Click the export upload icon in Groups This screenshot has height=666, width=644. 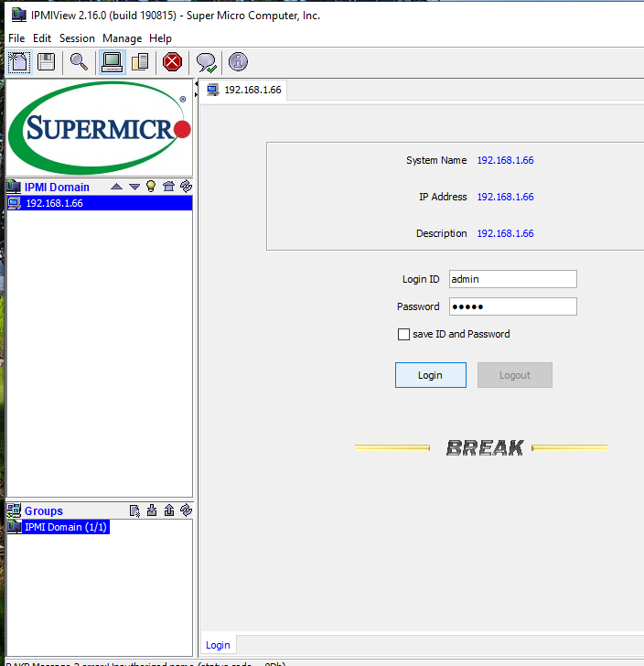[x=169, y=510]
